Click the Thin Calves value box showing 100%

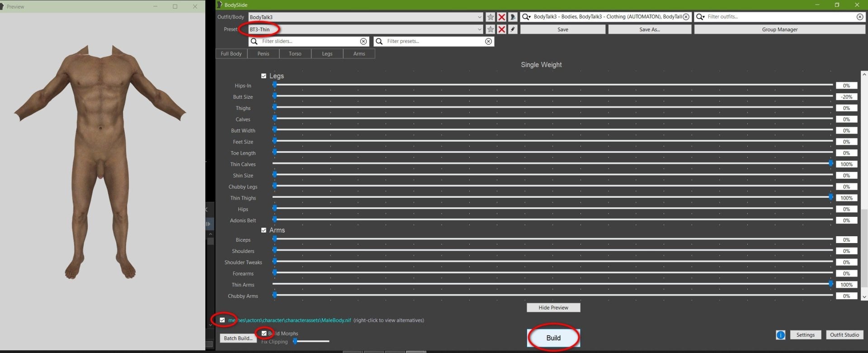pyautogui.click(x=846, y=164)
